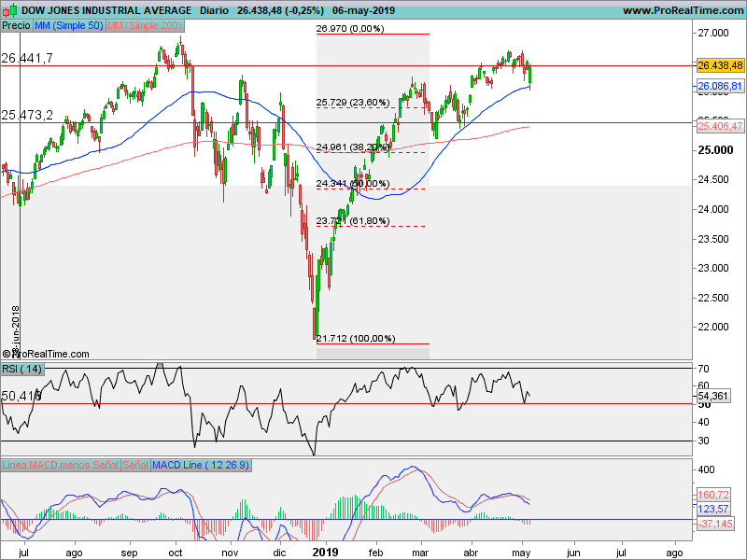Click the sep month on time axis
This screenshot has height=560, width=747.
tap(129, 553)
